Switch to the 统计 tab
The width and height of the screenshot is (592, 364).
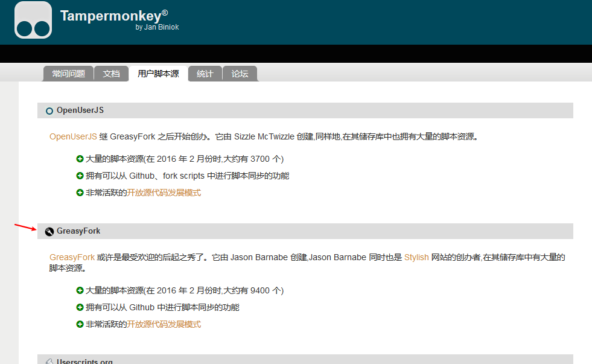pyautogui.click(x=205, y=74)
